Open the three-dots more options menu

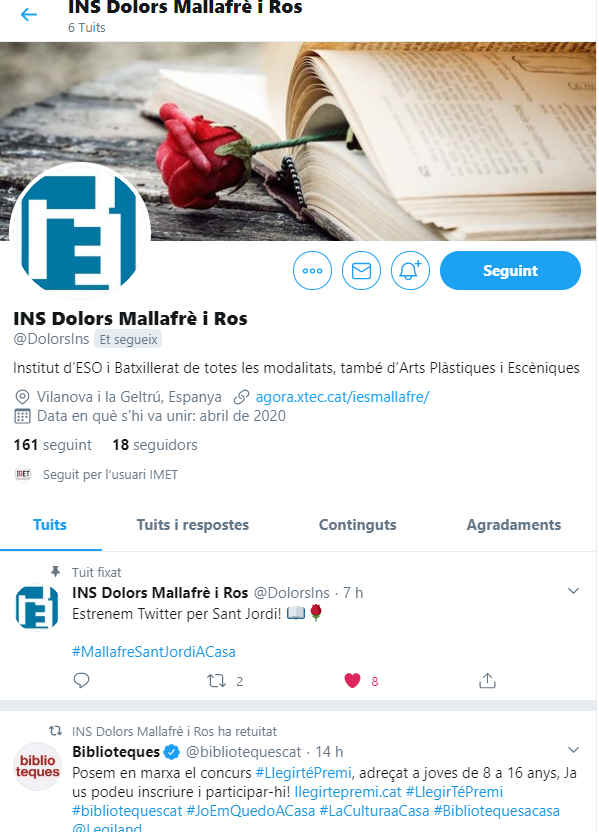tap(312, 271)
